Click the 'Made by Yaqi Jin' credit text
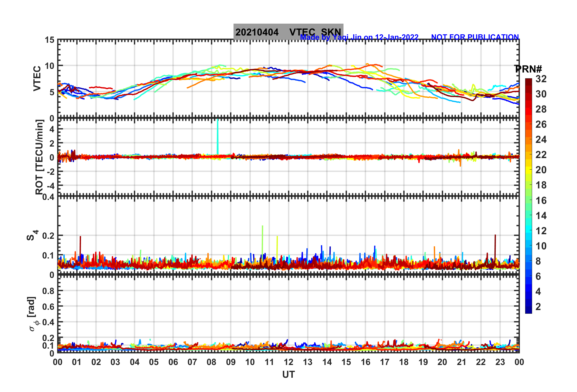The image size is (577, 392). (359, 37)
